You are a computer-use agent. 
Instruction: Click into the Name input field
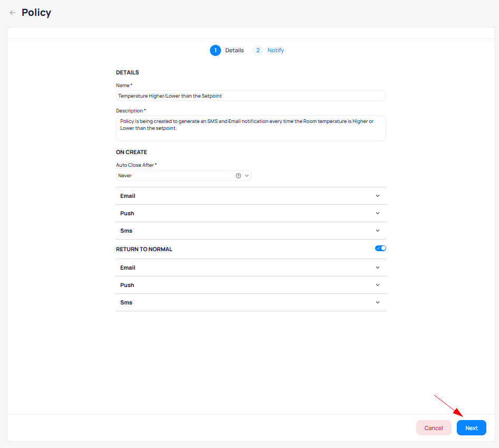pyautogui.click(x=251, y=96)
